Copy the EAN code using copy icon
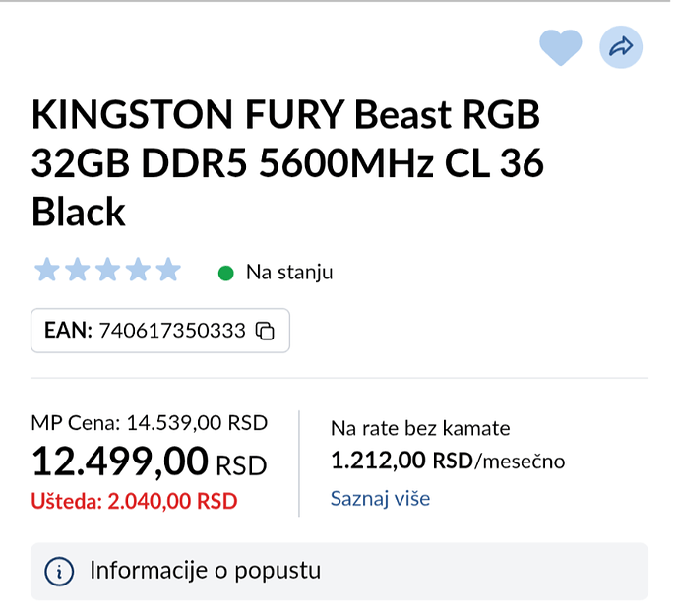 click(x=265, y=332)
